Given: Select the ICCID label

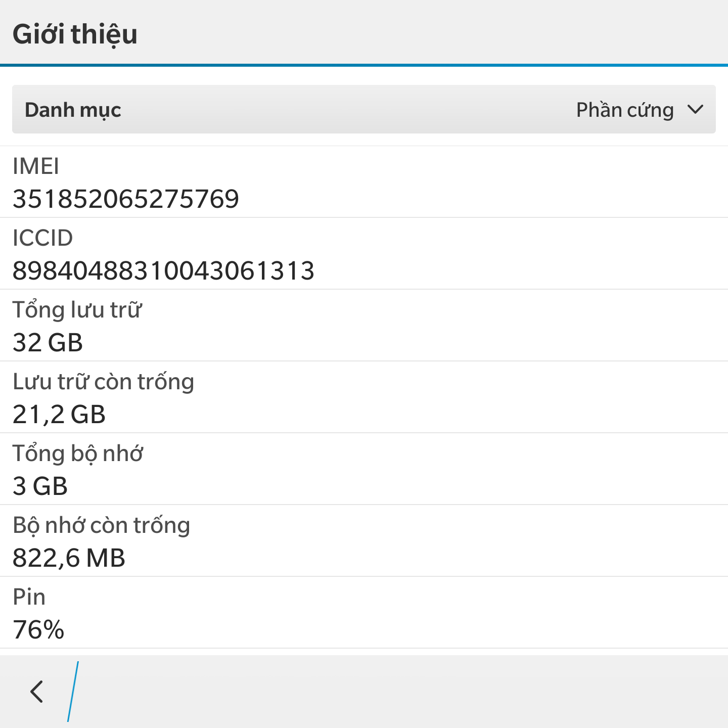Looking at the screenshot, I should tap(43, 238).
